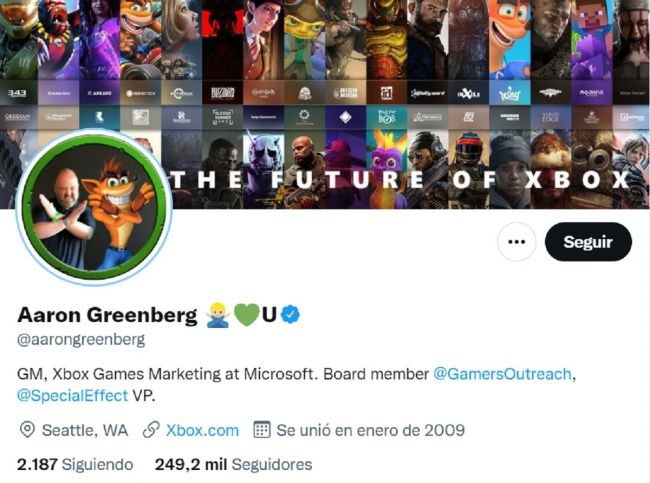The width and height of the screenshot is (650, 483).
Task: Click the King logo in the banner
Action: tap(509, 93)
